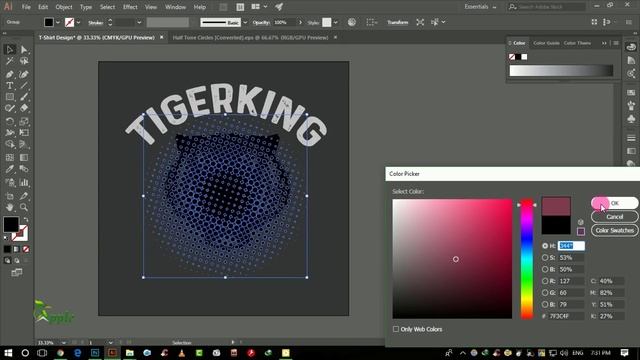Click the Transform link in control bar
640x360 pixels.
[398, 22]
